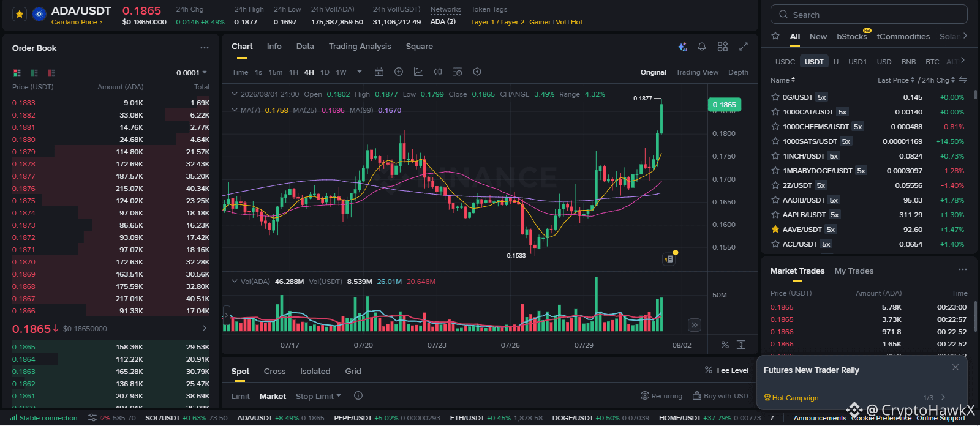Click the Fee Level percent icon
Viewport: 980px width, 426px height.
pyautogui.click(x=709, y=370)
